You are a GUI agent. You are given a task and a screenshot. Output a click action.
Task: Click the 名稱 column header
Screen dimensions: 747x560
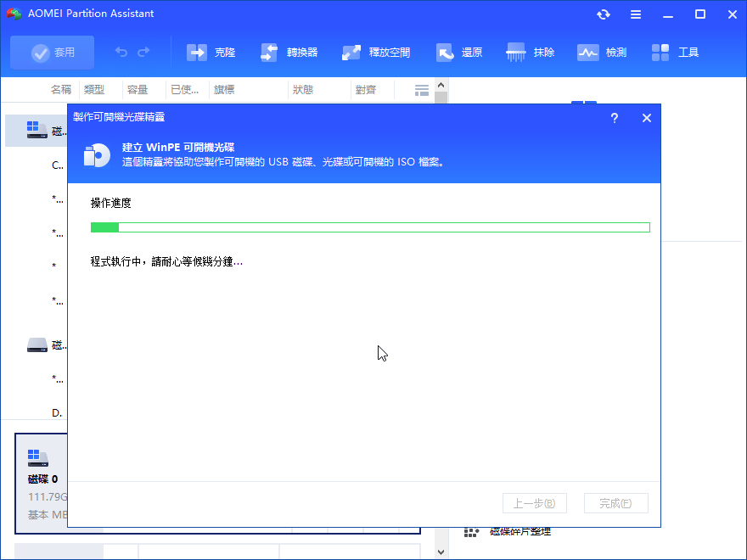tap(61, 90)
